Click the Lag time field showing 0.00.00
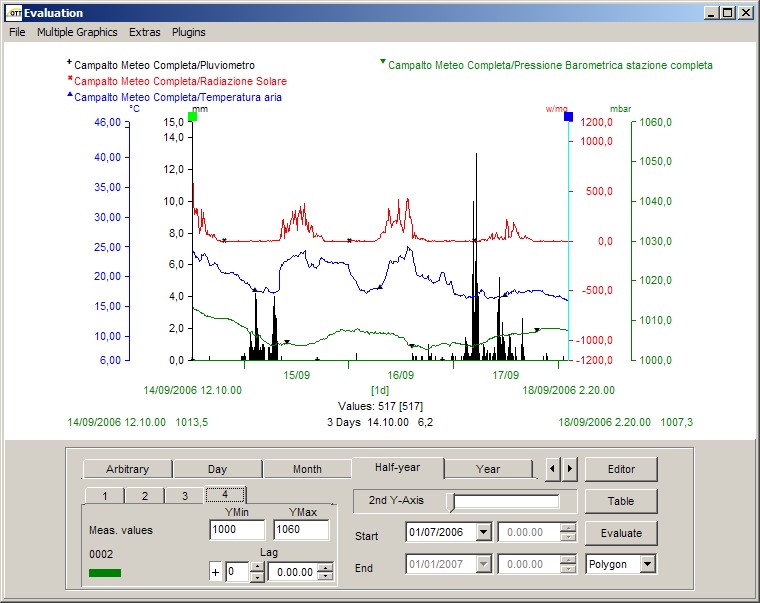 point(293,572)
